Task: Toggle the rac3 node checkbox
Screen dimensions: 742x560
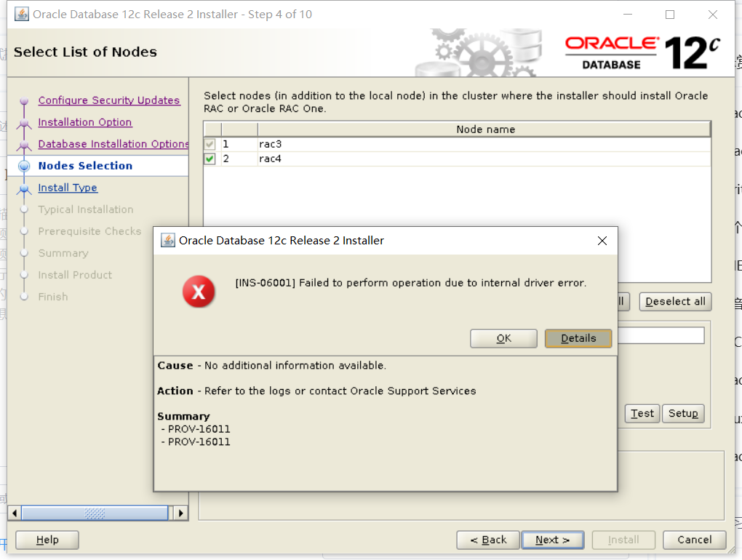Action: point(210,144)
